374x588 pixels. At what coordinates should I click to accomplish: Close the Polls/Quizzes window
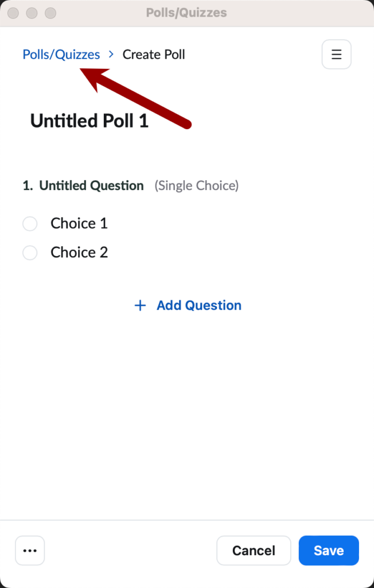pyautogui.click(x=13, y=13)
